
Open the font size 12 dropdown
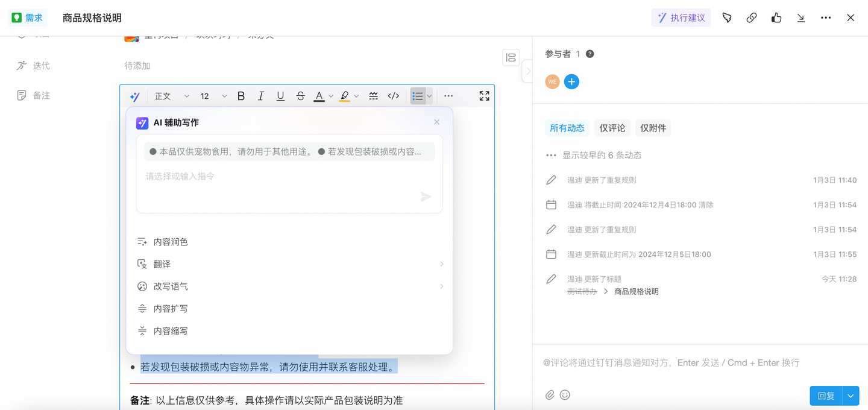point(213,96)
